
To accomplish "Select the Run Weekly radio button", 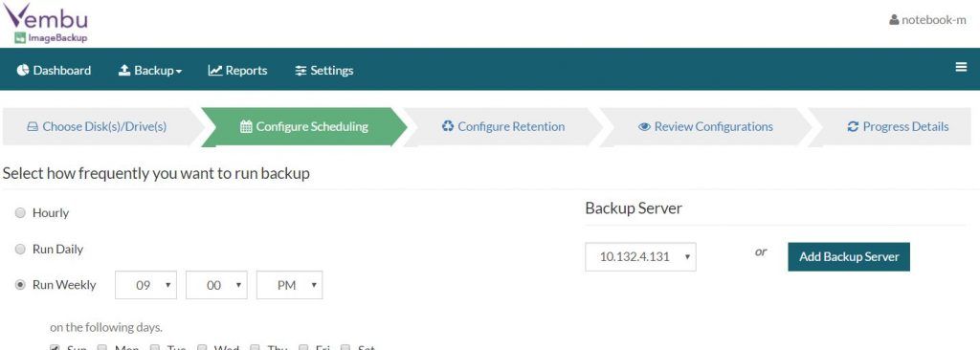I will tap(20, 285).
